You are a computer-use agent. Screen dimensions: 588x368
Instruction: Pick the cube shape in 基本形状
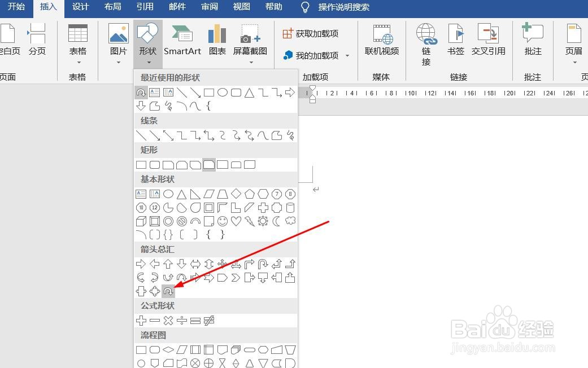click(x=141, y=221)
